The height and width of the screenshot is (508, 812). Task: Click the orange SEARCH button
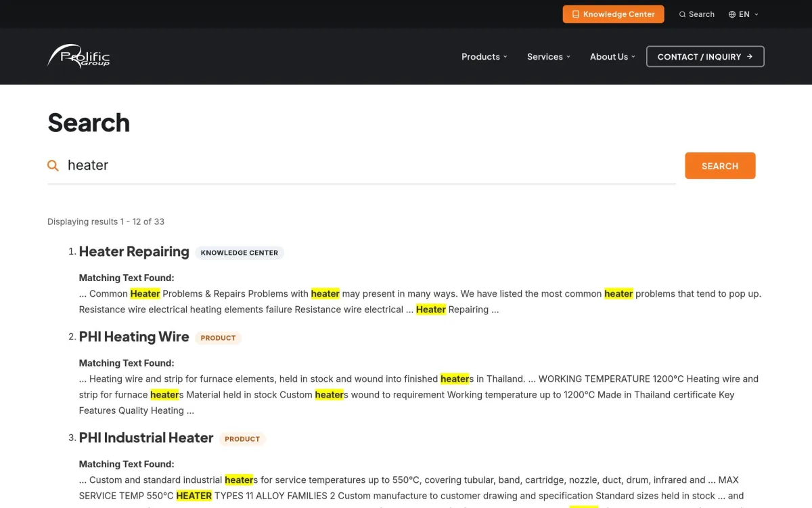click(x=720, y=166)
